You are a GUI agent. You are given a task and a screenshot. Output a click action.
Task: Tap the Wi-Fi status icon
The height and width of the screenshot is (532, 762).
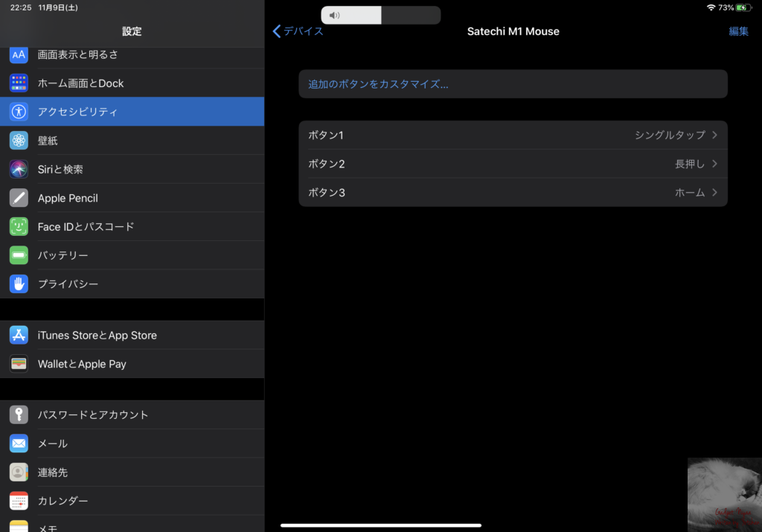(711, 7)
